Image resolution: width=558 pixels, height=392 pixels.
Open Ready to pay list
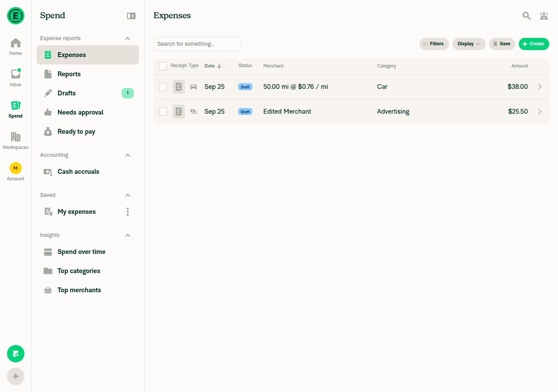[88, 132]
